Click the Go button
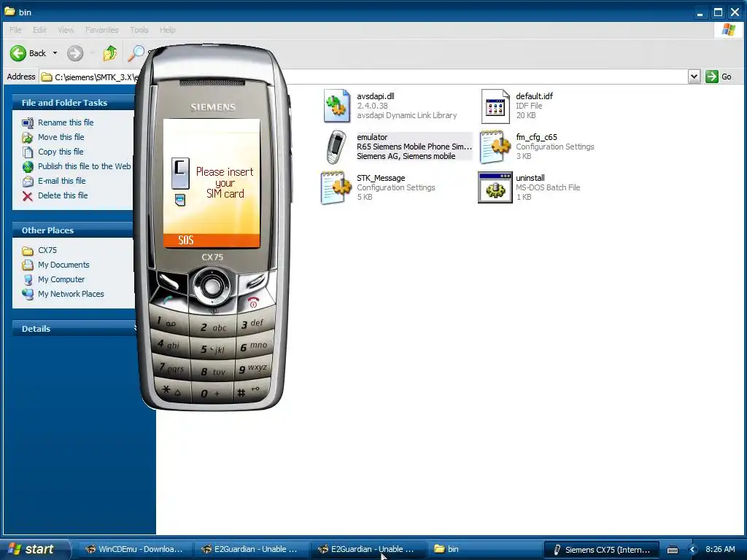 719,77
